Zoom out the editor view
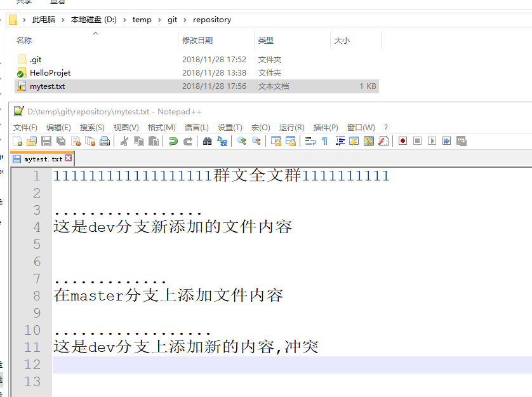532x397 pixels. pyautogui.click(x=256, y=141)
